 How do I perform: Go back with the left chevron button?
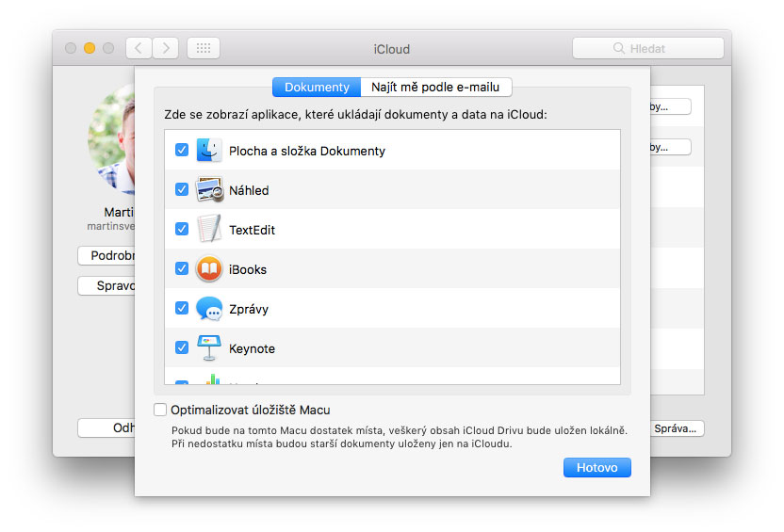point(139,48)
